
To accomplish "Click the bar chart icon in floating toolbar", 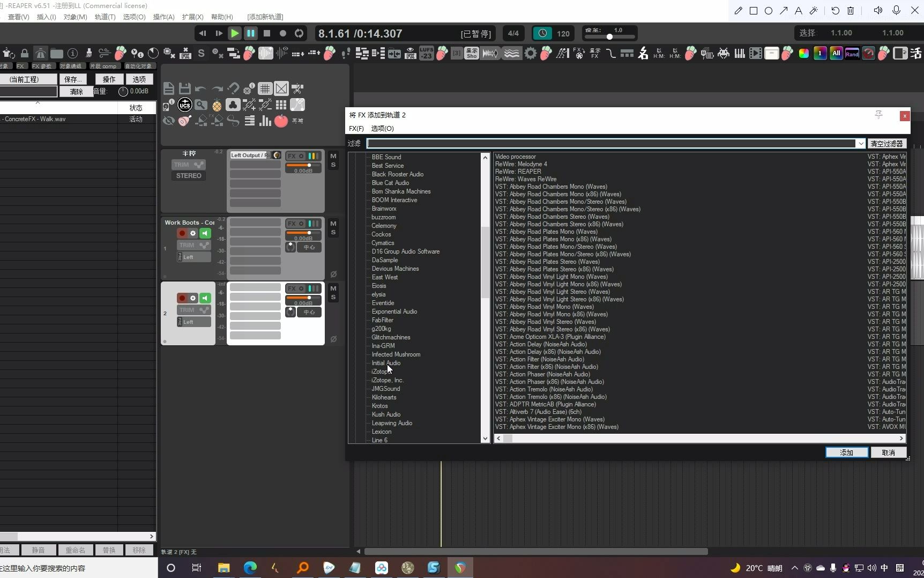I will point(265,121).
